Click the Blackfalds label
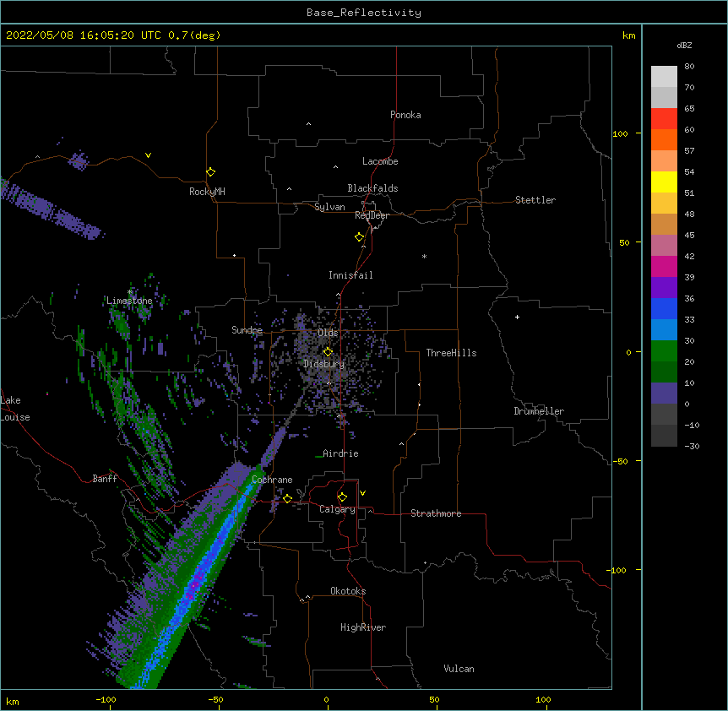Screen dimensions: 728x711 tap(372, 188)
